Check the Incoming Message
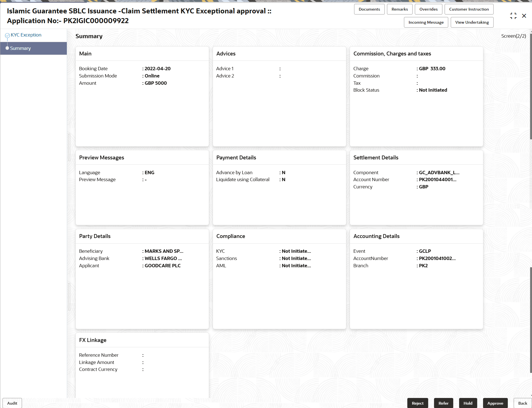 coord(426,22)
